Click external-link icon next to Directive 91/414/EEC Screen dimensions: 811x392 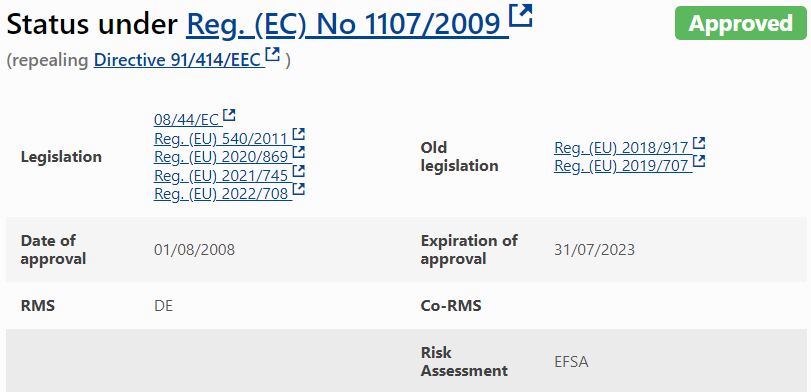(x=273, y=54)
